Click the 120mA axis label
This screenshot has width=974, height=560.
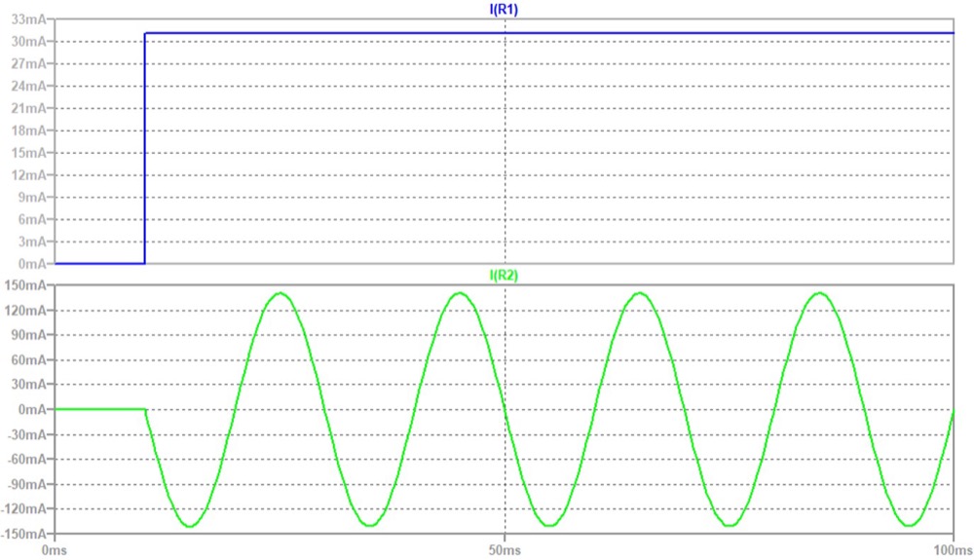[x=25, y=311]
